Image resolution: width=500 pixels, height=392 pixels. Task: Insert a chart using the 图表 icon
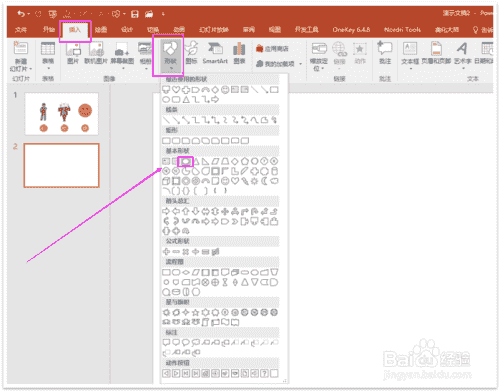[x=239, y=53]
